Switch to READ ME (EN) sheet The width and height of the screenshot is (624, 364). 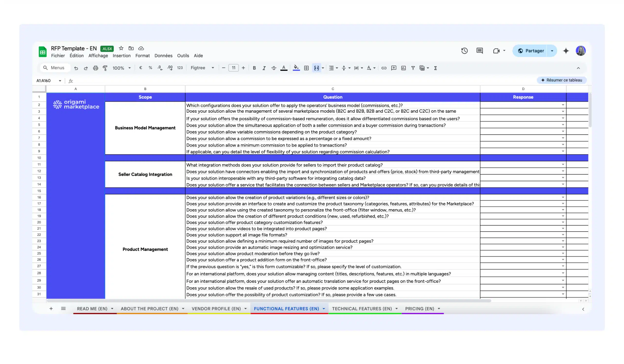(x=92, y=309)
